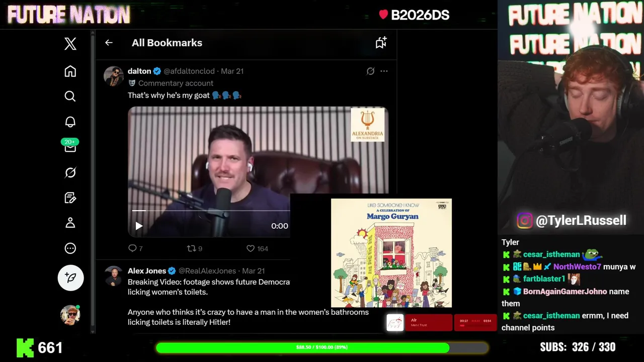644x362 pixels.
Task: Click the compose Post feather button
Action: tap(70, 278)
